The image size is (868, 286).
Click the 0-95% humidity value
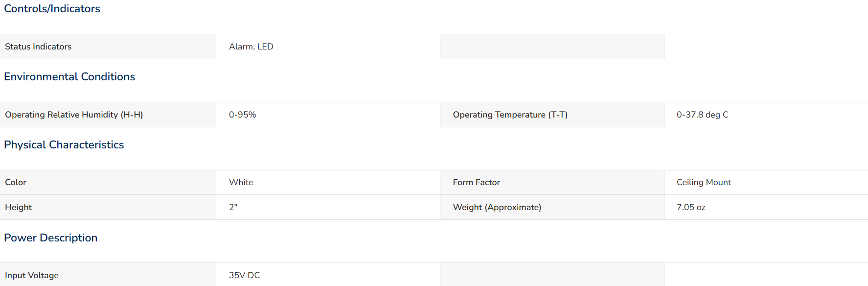tap(243, 115)
